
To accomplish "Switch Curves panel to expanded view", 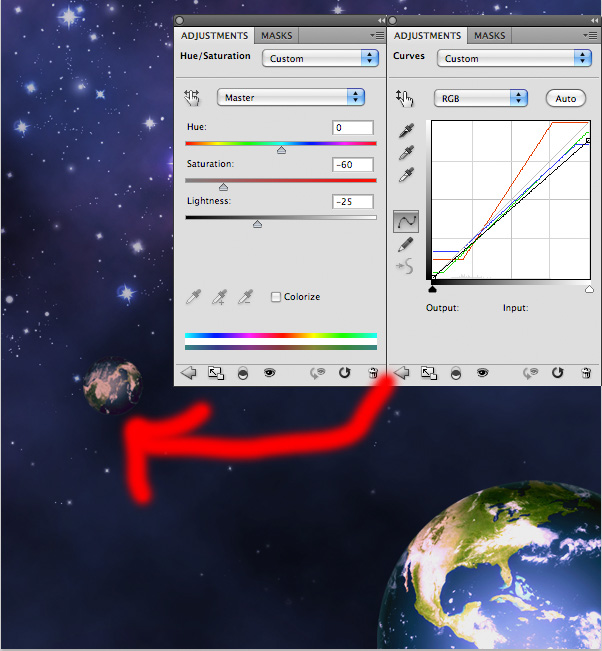I will click(428, 373).
